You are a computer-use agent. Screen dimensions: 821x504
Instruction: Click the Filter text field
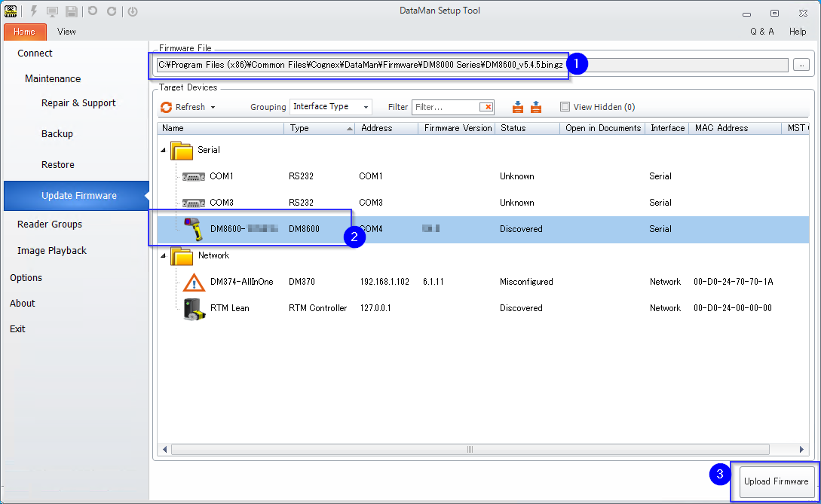pyautogui.click(x=446, y=107)
